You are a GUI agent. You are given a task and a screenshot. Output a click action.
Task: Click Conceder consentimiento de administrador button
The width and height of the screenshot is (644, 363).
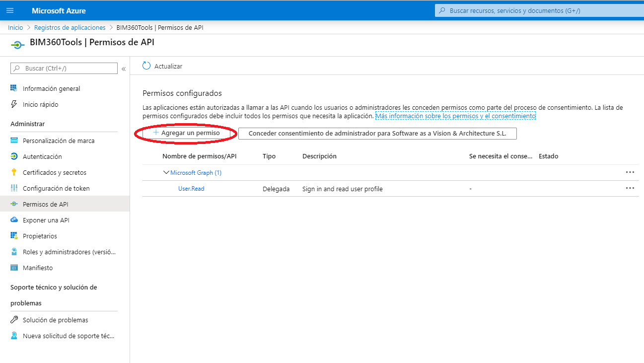[378, 133]
